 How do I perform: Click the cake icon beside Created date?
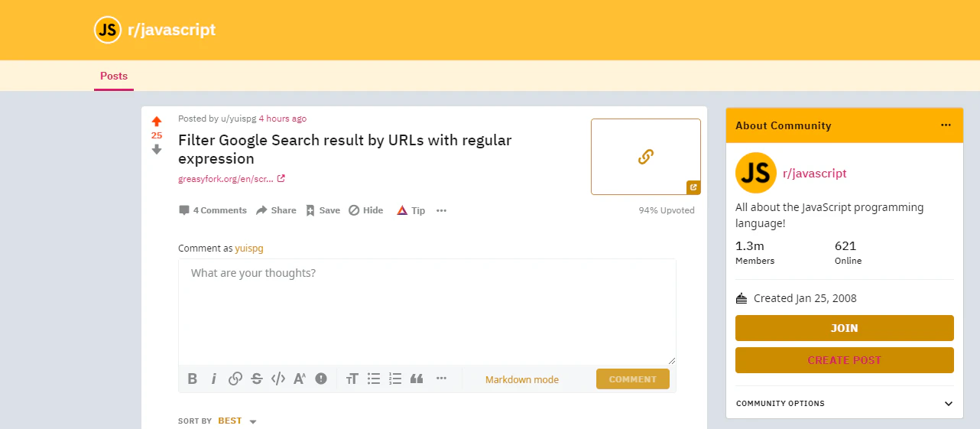click(741, 298)
